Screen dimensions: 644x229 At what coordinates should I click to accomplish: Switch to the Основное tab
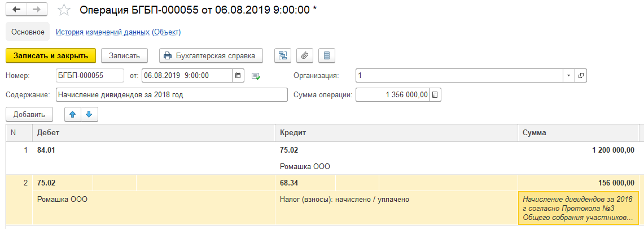coord(28,32)
